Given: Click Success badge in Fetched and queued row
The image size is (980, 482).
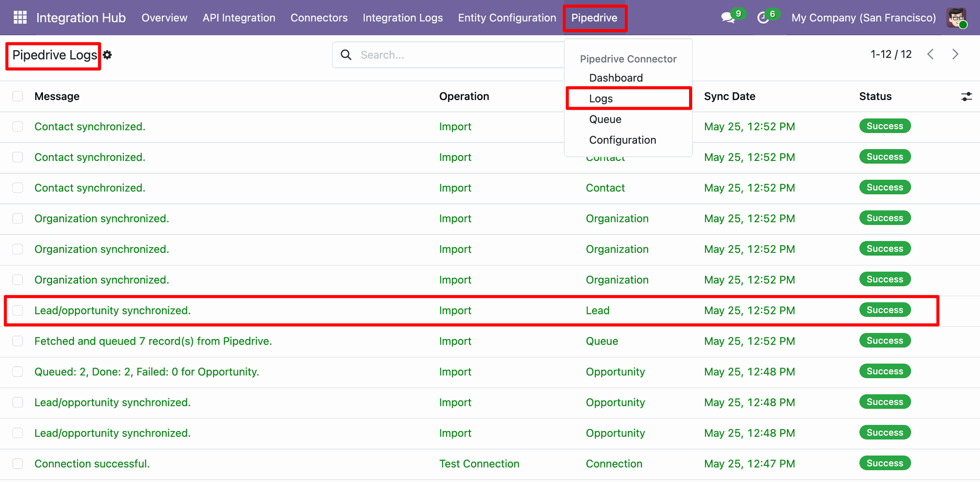Looking at the screenshot, I should coord(885,341).
